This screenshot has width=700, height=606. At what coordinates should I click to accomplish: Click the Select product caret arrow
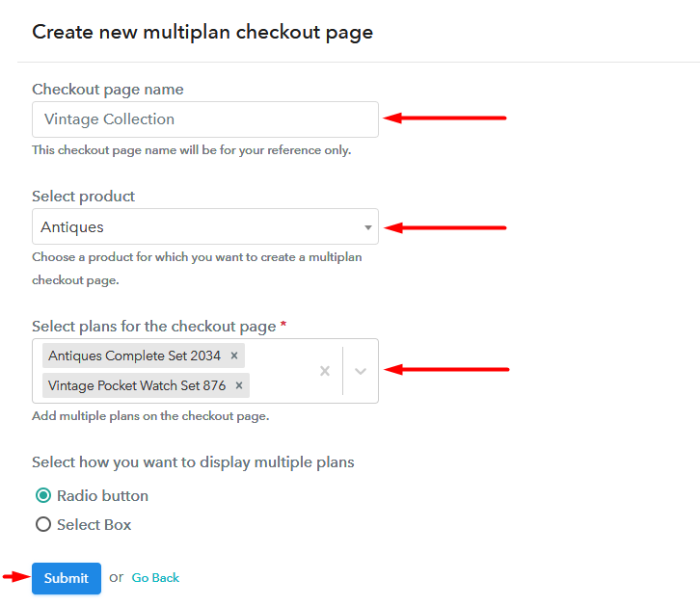pos(368,227)
